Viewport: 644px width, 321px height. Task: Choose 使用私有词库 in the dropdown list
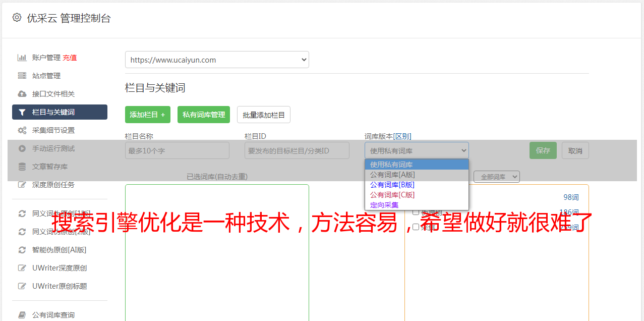pyautogui.click(x=417, y=165)
